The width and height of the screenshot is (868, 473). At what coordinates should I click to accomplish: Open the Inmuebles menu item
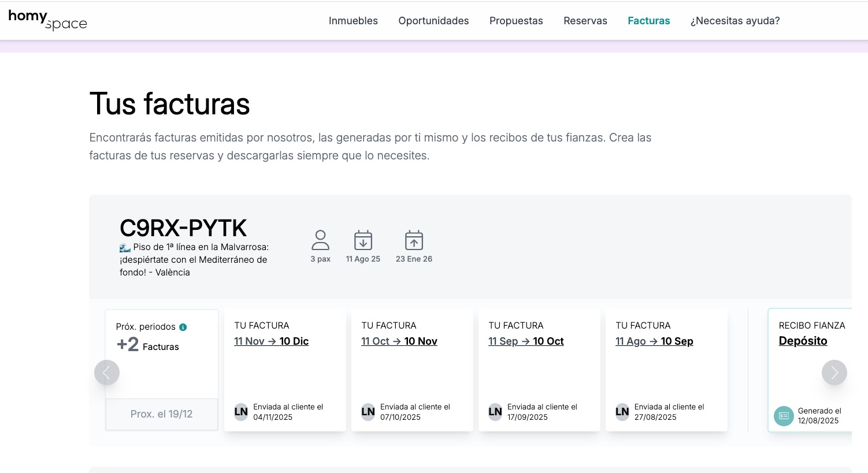[353, 21]
